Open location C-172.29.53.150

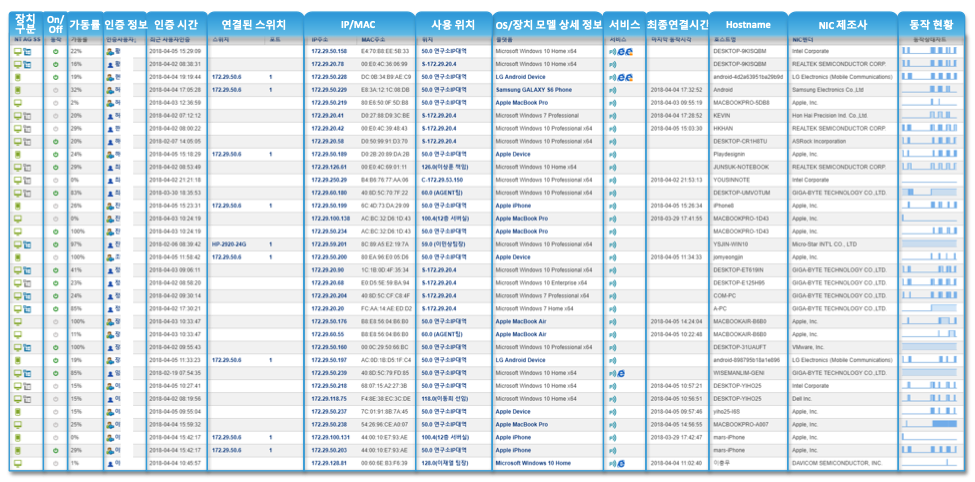(441, 180)
